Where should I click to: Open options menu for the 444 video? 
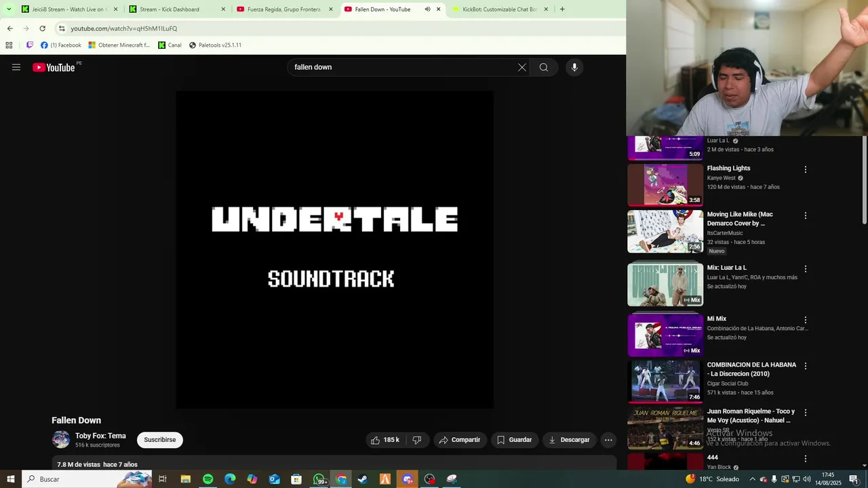pyautogui.click(x=806, y=459)
